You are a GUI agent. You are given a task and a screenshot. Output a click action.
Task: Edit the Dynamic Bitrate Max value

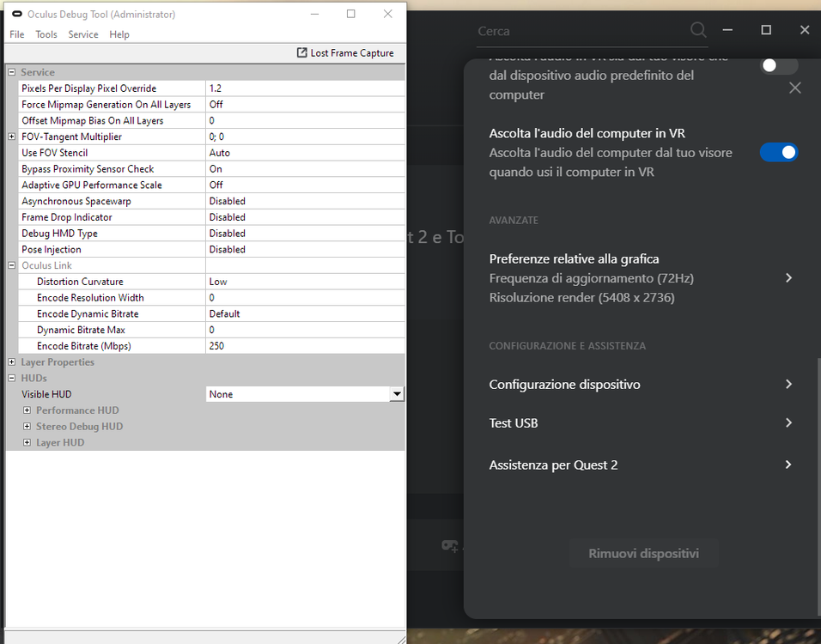[305, 330]
